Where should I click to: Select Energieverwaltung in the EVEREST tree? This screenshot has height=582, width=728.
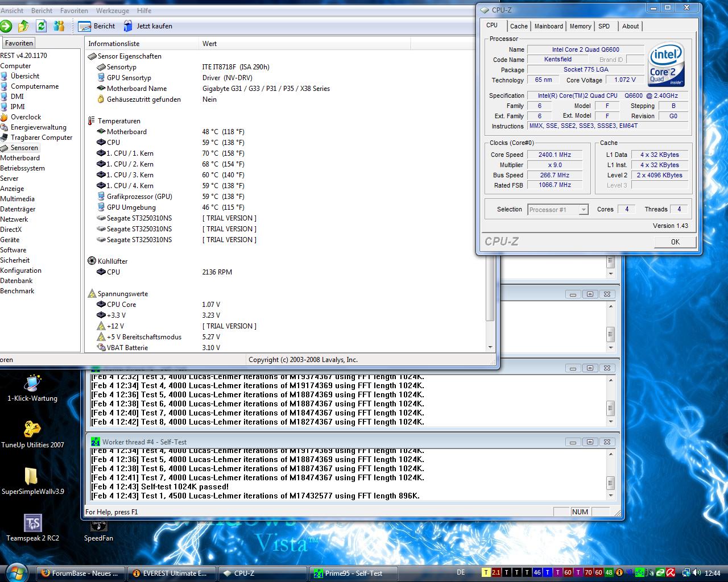coord(38,127)
